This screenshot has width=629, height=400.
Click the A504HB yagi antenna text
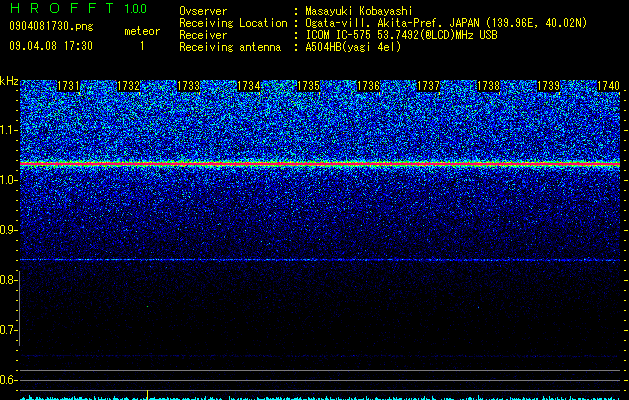coord(353,47)
